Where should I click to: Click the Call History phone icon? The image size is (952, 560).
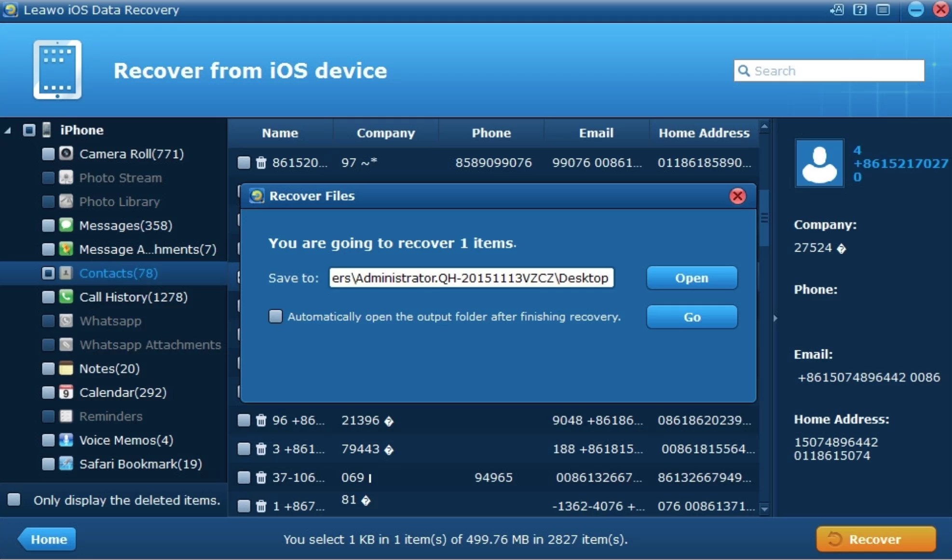click(66, 296)
